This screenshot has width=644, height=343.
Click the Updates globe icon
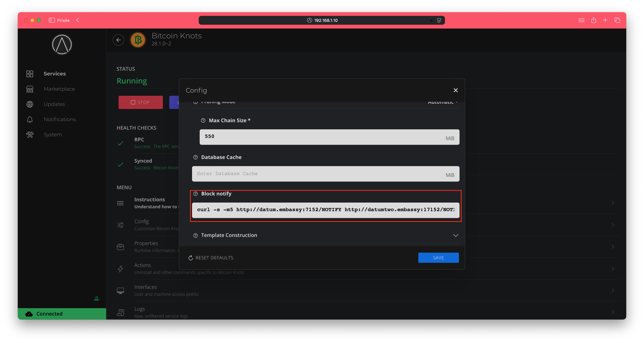point(30,104)
